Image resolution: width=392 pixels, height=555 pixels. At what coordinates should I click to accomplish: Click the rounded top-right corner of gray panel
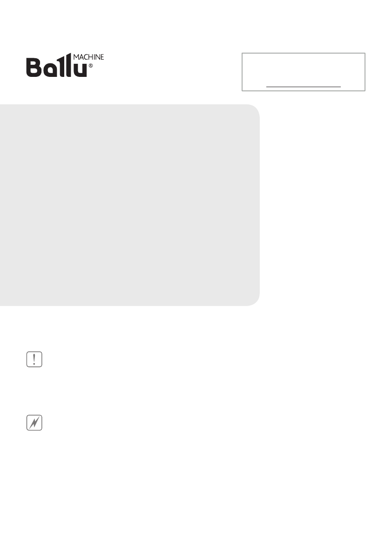253,111
